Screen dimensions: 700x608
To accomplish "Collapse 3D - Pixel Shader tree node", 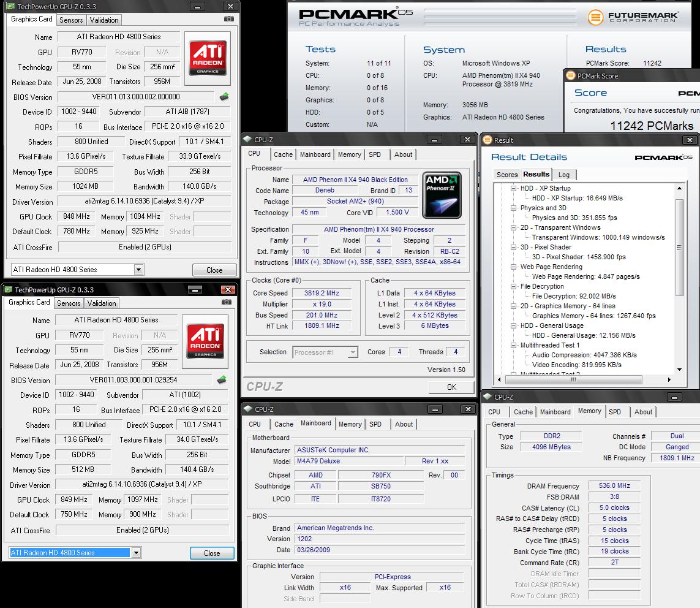I will (513, 247).
